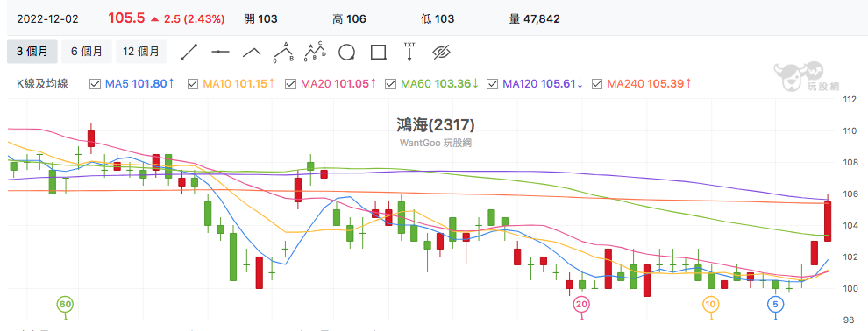
Task: Click the pink 20-day timeline marker
Action: (x=581, y=304)
